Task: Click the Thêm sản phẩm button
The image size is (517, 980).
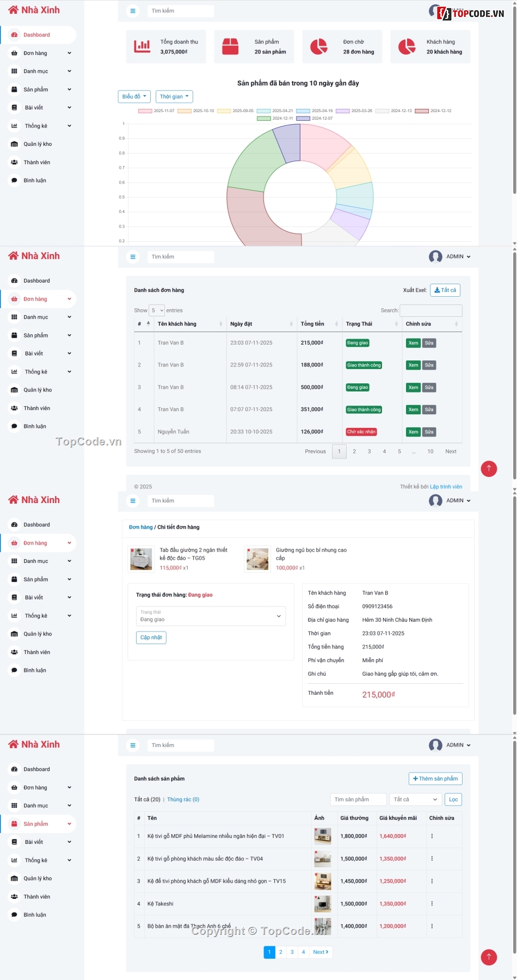Action: [435, 779]
